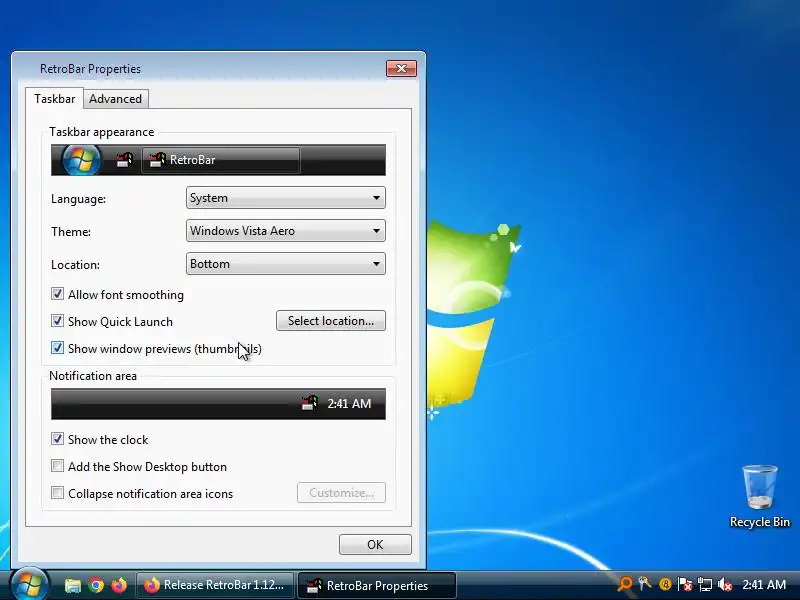Image resolution: width=800 pixels, height=600 pixels.
Task: Click the Customize... button
Action: pos(341,493)
